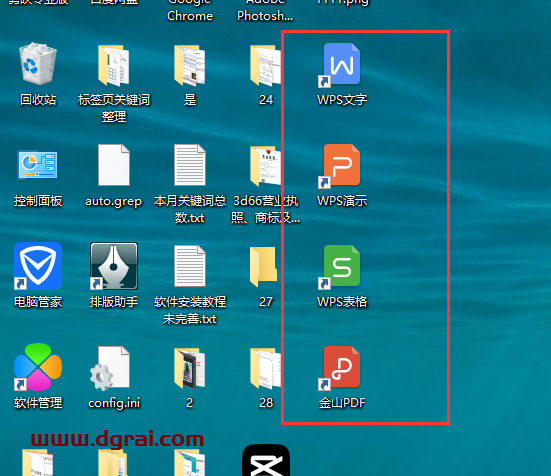This screenshot has height=476, width=551.
Task: Open the 软件安装教程未完善.txt file
Action: coord(190,266)
